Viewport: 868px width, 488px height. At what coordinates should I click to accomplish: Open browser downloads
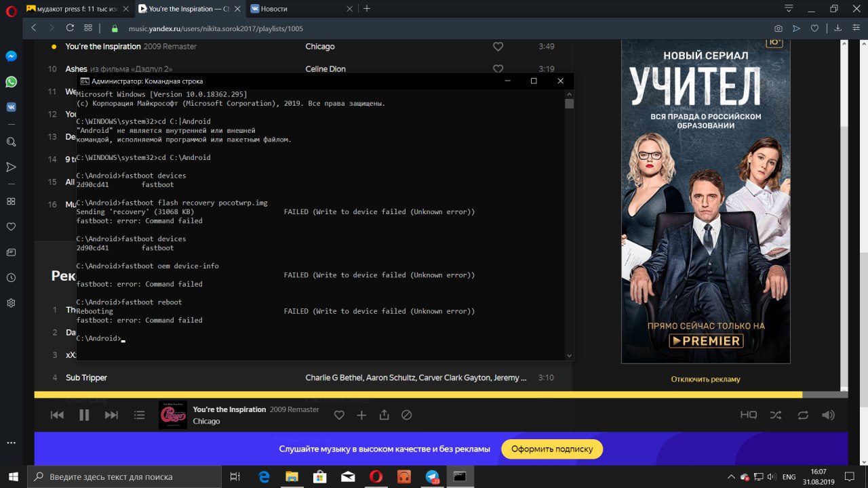coord(838,28)
